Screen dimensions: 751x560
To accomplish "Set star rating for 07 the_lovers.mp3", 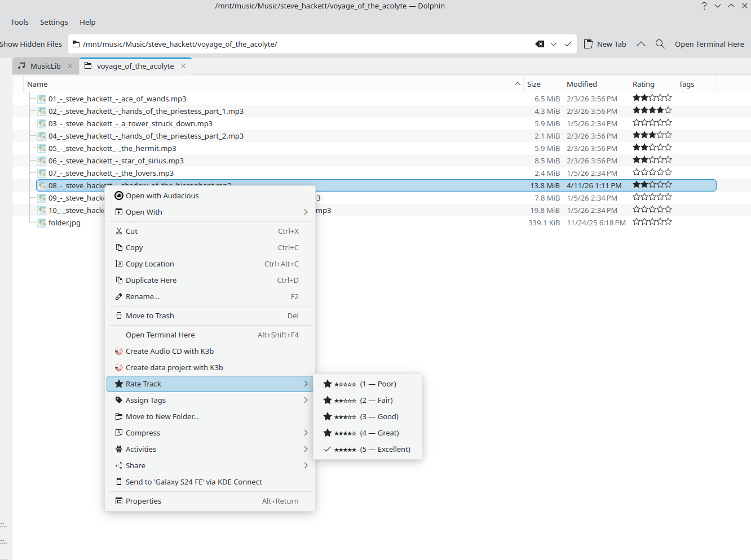I will pyautogui.click(x=652, y=172).
